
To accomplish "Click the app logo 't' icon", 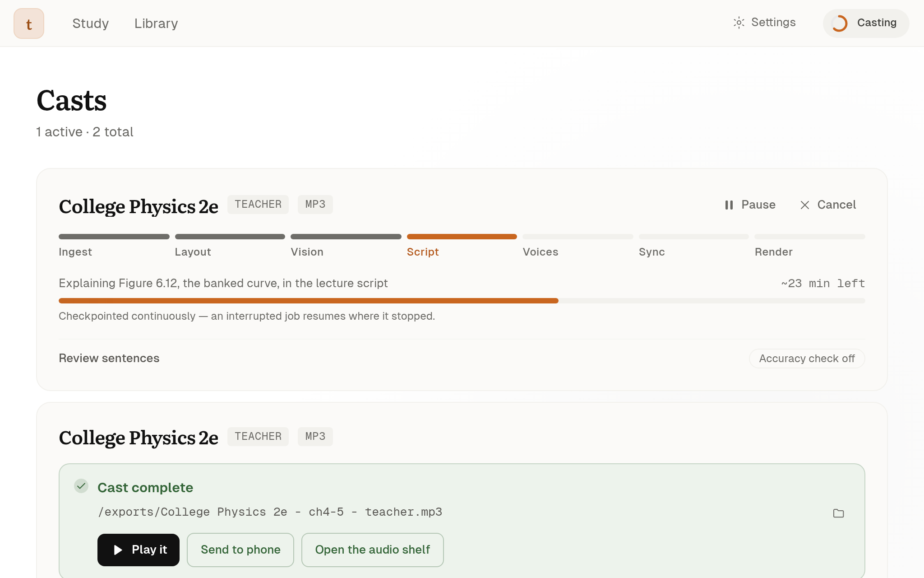I will pos(29,23).
